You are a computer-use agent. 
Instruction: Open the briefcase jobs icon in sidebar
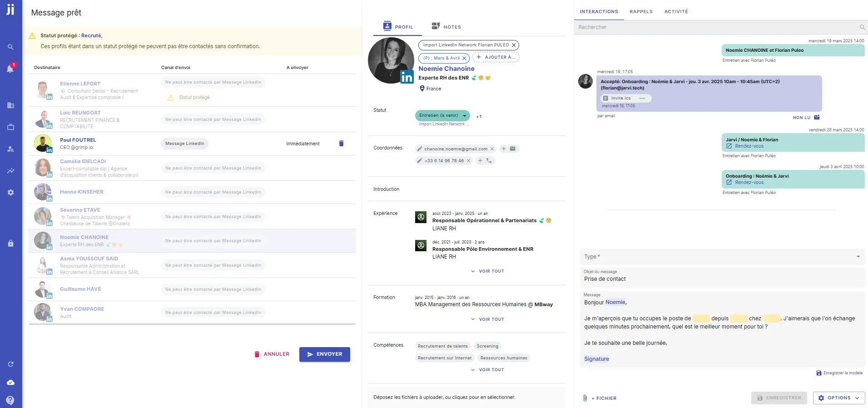[10, 127]
